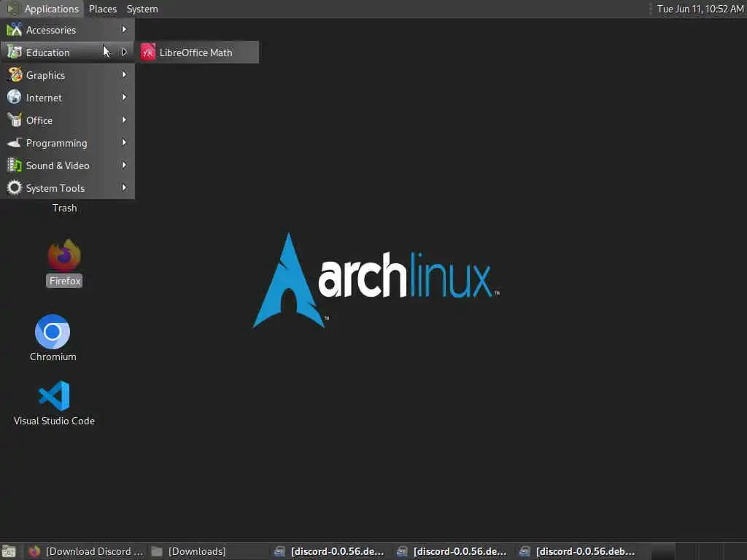
Task: Expand the Accessories submenu arrow
Action: 124,29
